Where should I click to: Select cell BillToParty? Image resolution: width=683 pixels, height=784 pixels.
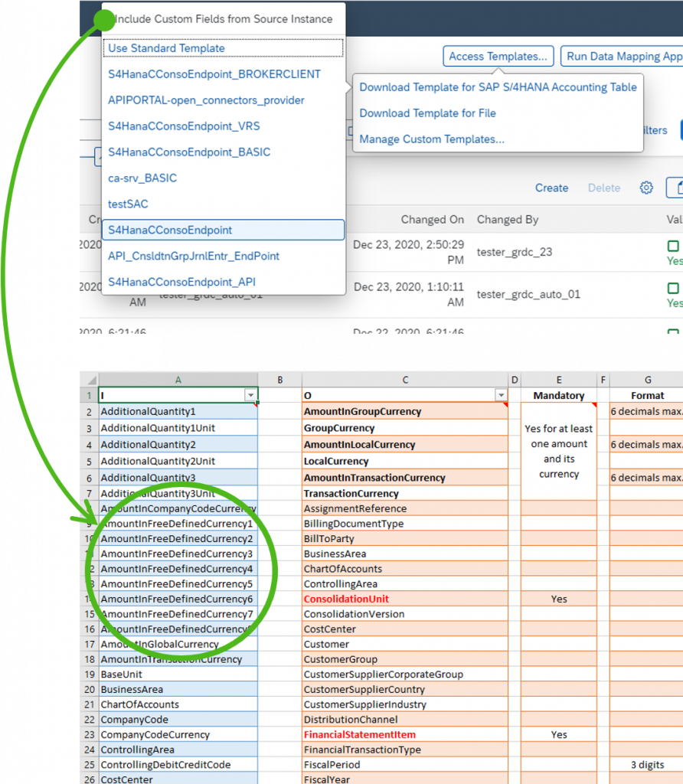[405, 538]
